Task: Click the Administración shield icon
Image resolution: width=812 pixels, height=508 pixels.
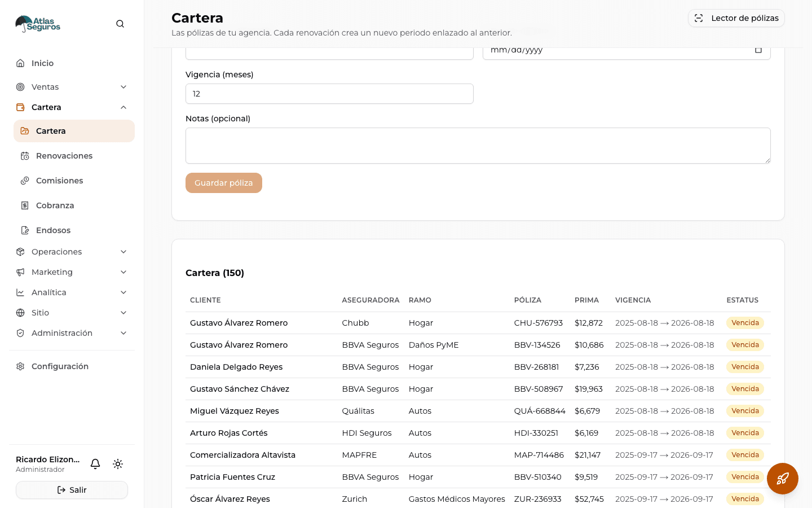Action: pyautogui.click(x=20, y=333)
